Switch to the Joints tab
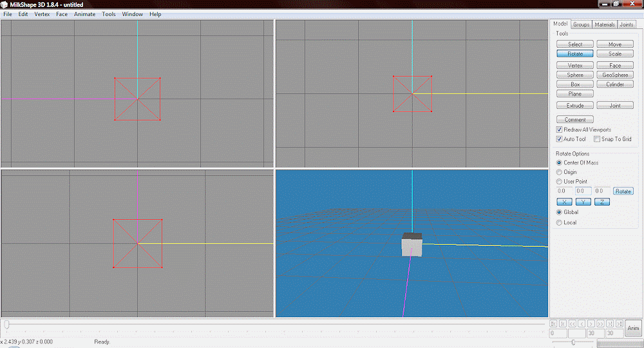Image resolution: width=644 pixels, height=348 pixels. tap(627, 24)
